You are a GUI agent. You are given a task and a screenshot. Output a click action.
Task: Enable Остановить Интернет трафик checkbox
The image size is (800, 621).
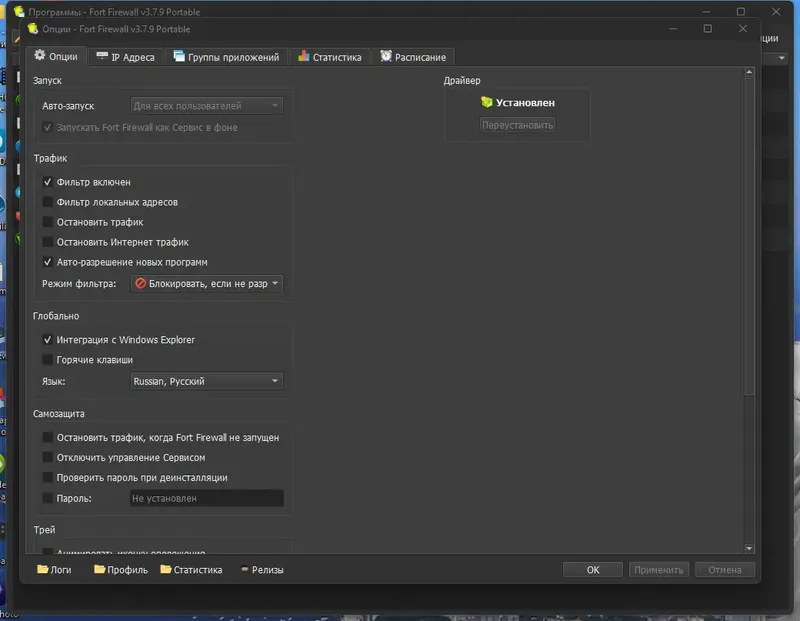(47, 242)
